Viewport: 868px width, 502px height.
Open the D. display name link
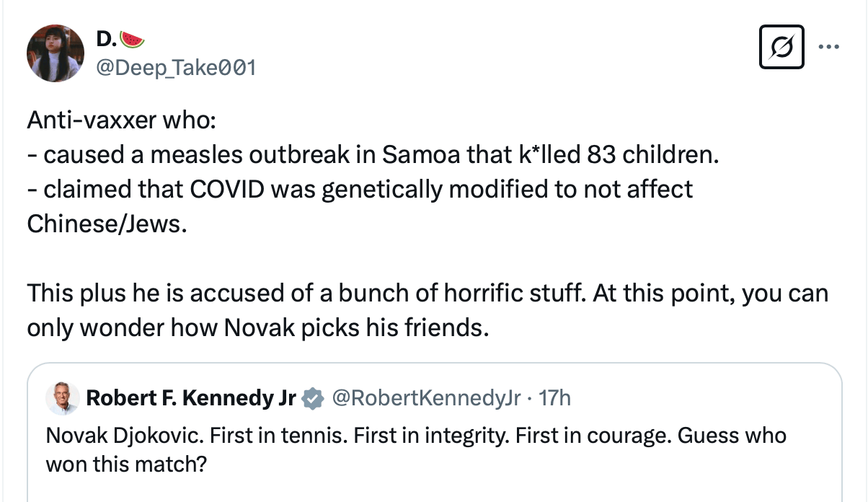(x=105, y=39)
